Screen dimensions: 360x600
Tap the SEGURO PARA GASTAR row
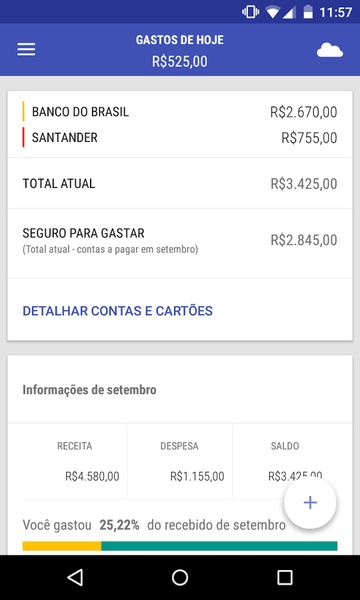180,240
